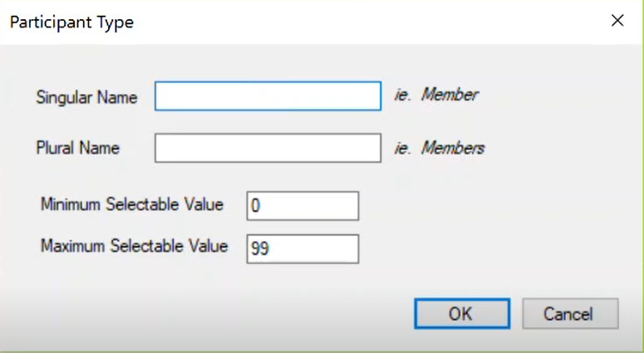Screen dimensions: 644x353
Task: Confirm the dialog with OK
Action: (x=462, y=314)
